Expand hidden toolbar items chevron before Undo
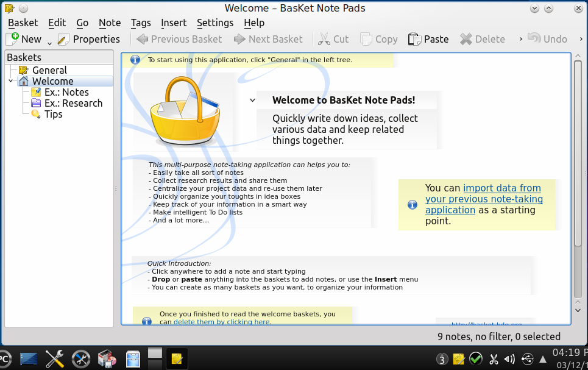The height and width of the screenshot is (370, 588). 520,38
